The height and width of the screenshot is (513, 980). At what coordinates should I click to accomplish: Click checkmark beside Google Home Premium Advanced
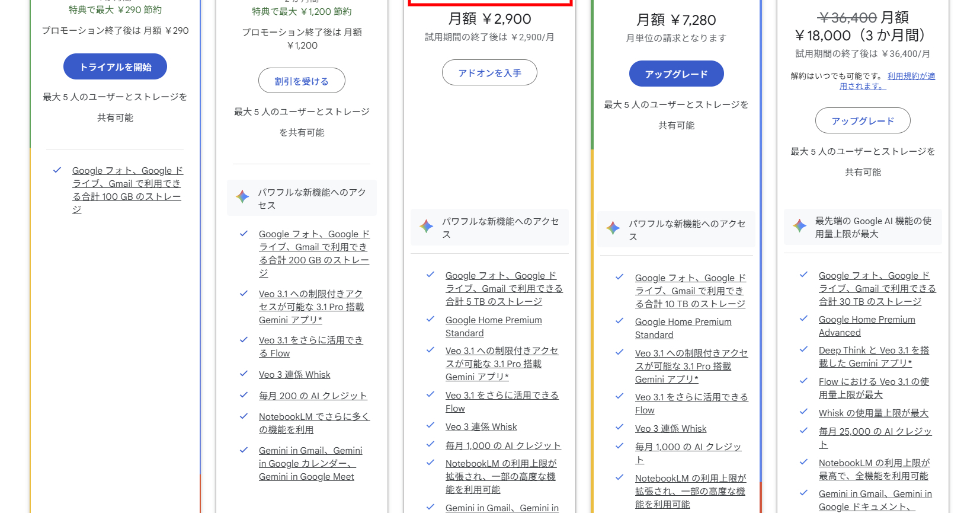(x=804, y=318)
